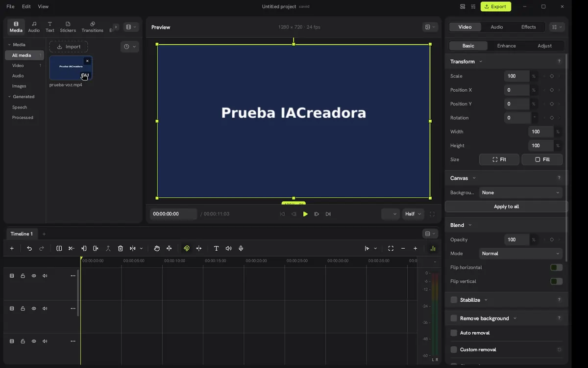This screenshot has height=368, width=588.
Task: Open the timeline view options dropdown
Action: pos(430,234)
